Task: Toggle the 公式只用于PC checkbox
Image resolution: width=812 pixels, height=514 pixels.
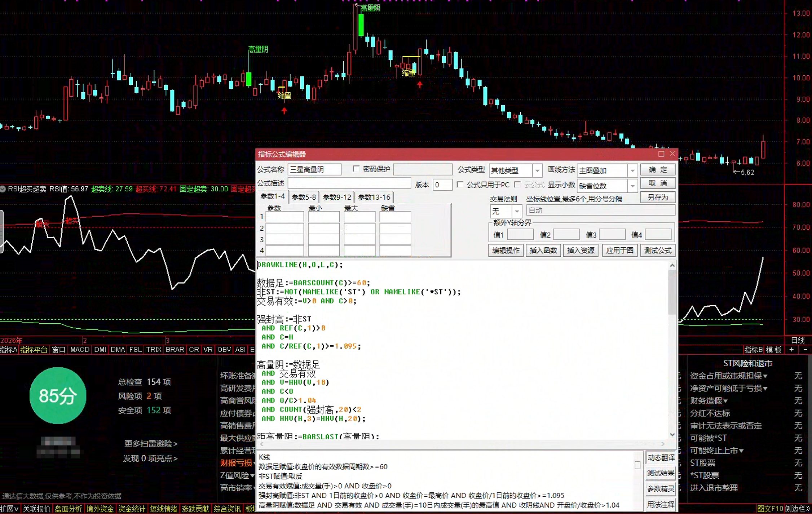Action: tap(460, 185)
